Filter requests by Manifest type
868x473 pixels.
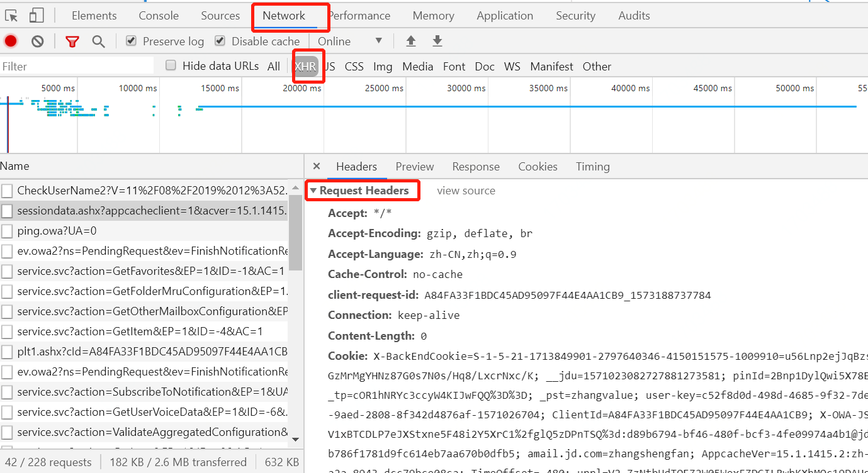tap(551, 67)
